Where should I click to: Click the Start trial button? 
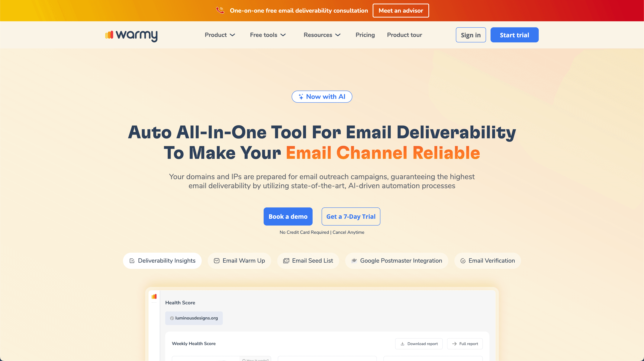tap(514, 35)
